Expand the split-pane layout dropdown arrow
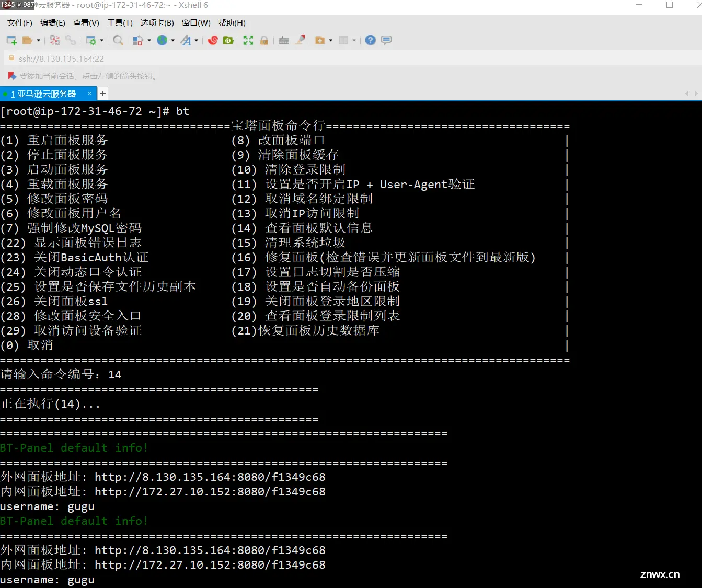 [x=354, y=40]
